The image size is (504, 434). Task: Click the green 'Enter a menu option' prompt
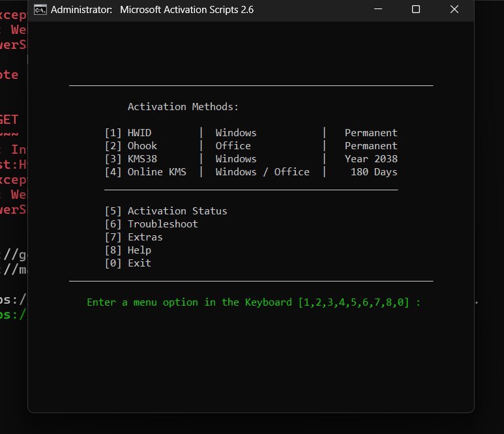click(254, 302)
